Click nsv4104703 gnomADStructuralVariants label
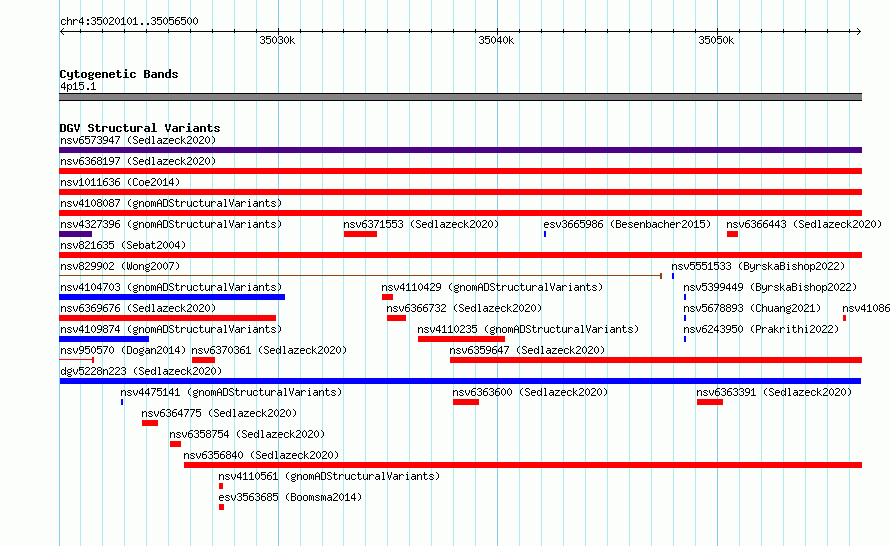Image resolution: width=890 pixels, height=546 pixels. [171, 287]
